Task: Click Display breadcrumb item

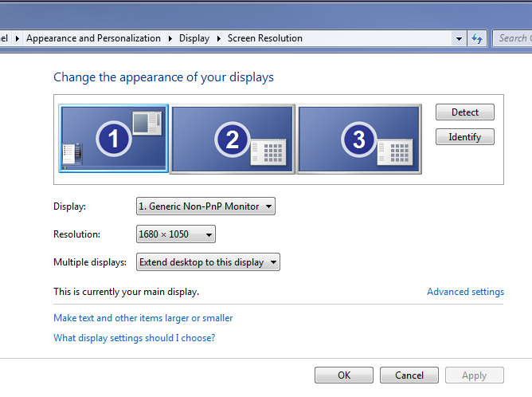Action: [x=194, y=38]
